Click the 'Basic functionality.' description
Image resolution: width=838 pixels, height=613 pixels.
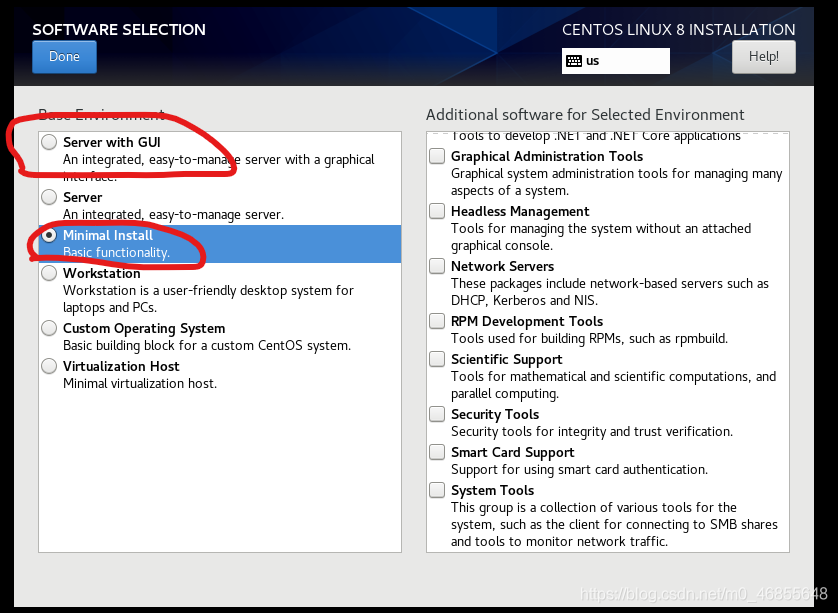(x=116, y=252)
